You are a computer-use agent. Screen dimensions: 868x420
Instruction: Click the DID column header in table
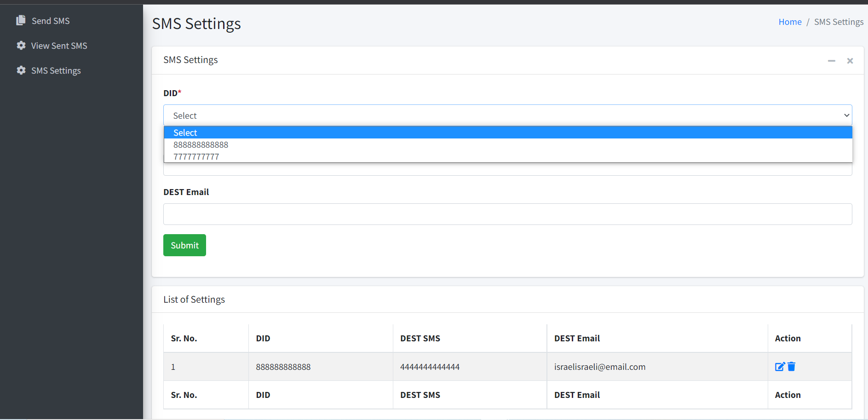click(263, 338)
